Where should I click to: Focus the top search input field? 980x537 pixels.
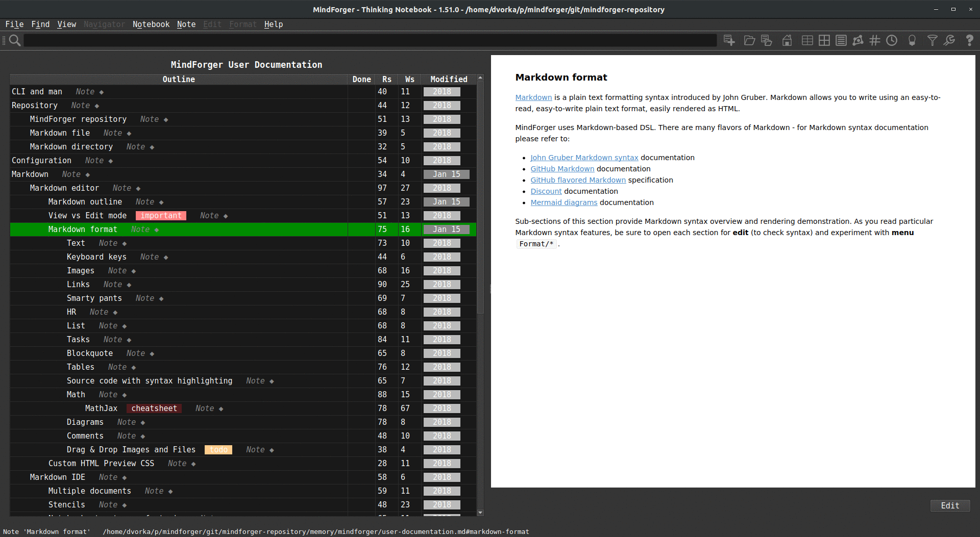pyautogui.click(x=370, y=40)
